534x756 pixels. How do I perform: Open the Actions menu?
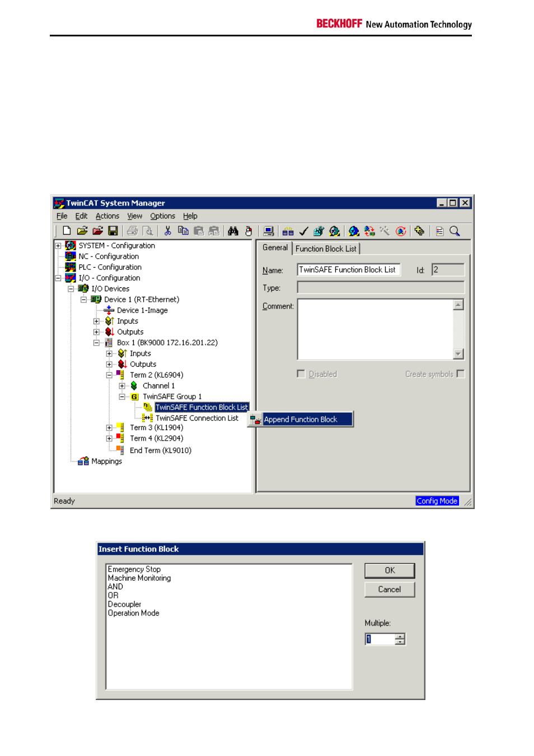tap(107, 216)
